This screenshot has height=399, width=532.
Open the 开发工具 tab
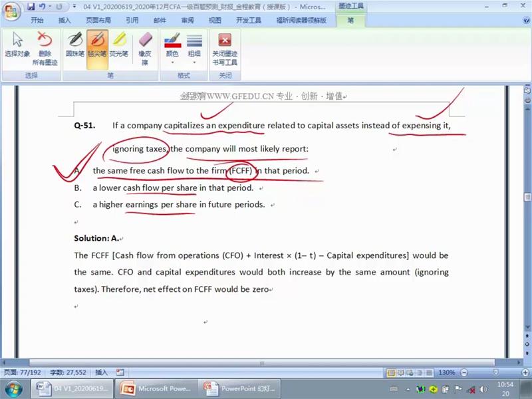pos(249,21)
